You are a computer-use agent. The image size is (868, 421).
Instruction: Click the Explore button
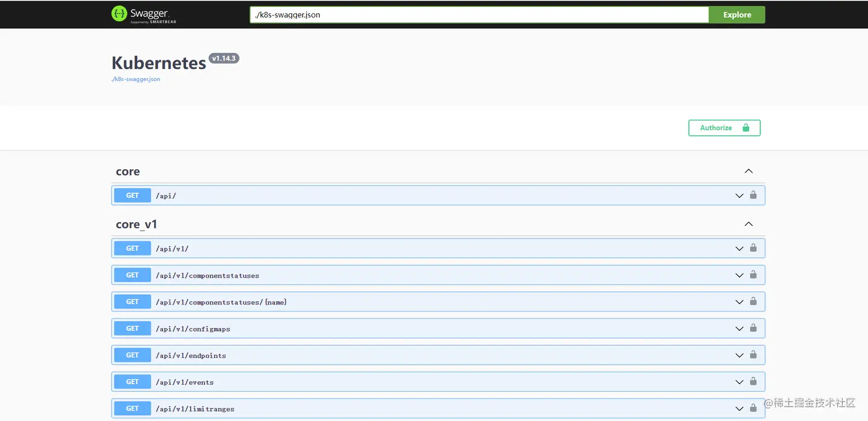click(x=737, y=15)
